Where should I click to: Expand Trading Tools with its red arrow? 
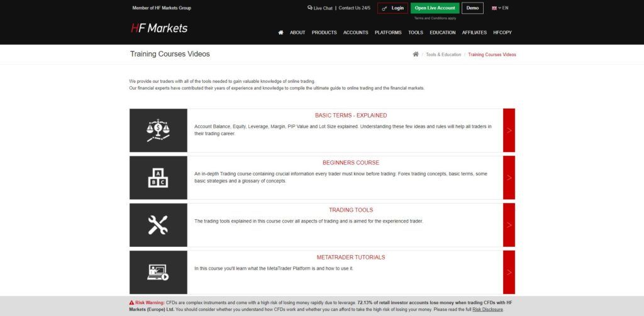pyautogui.click(x=509, y=225)
